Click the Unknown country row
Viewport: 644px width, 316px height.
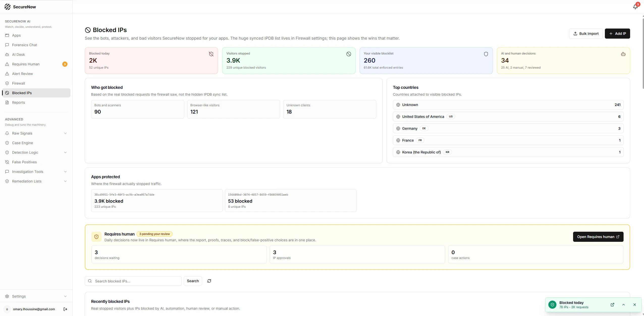508,105
